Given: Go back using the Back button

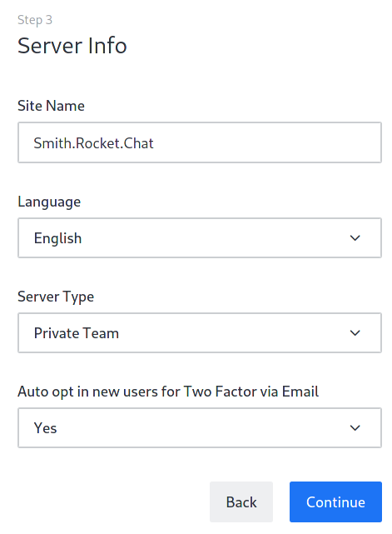Looking at the screenshot, I should click(241, 502).
